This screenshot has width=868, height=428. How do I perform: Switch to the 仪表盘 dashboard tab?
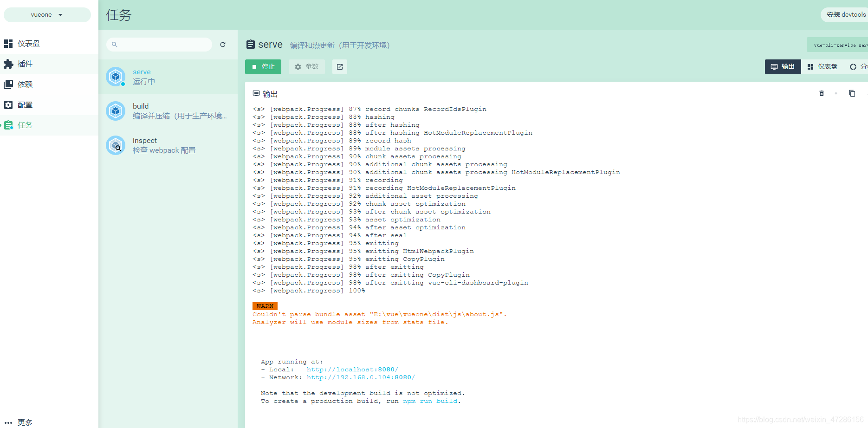(823, 67)
